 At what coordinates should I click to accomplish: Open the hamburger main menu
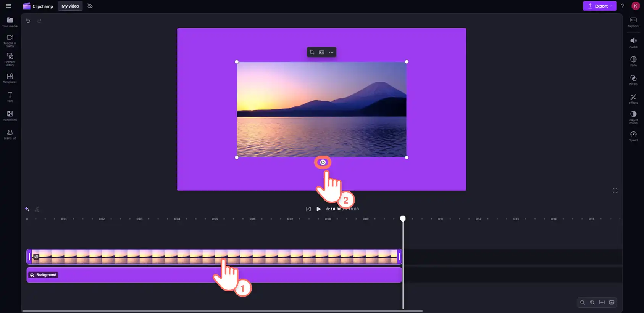[9, 6]
